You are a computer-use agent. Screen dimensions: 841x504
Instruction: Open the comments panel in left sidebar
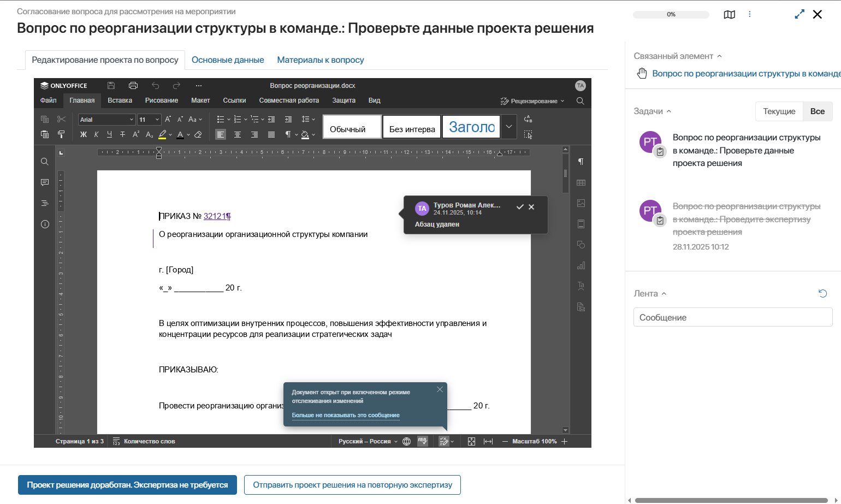[x=45, y=182]
